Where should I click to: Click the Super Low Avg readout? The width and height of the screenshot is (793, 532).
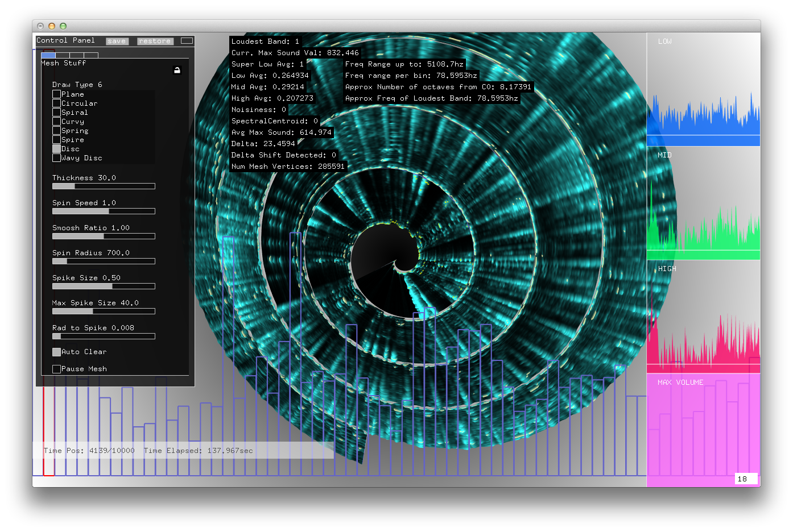(x=268, y=64)
